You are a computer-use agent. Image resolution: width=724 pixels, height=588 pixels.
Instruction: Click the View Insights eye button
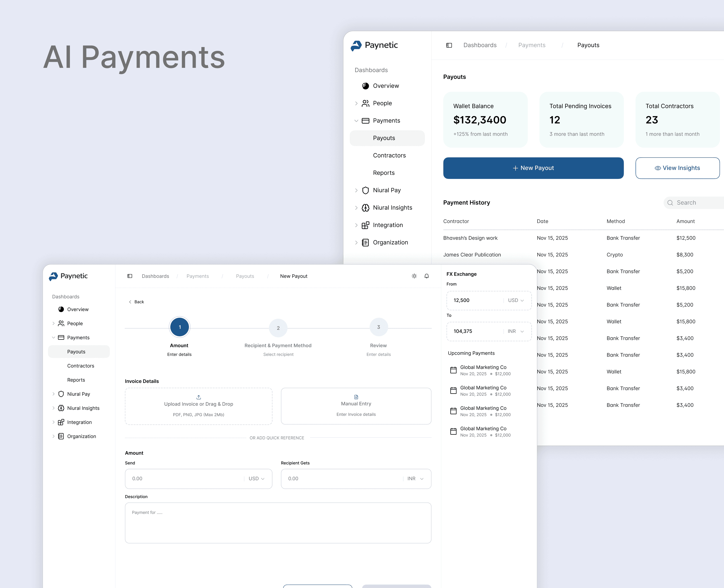tap(677, 168)
